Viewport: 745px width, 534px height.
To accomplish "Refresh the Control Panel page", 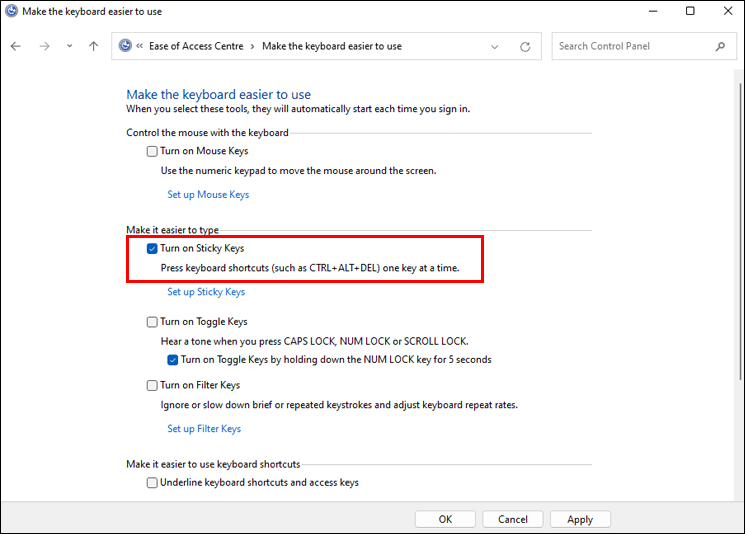I will [525, 46].
